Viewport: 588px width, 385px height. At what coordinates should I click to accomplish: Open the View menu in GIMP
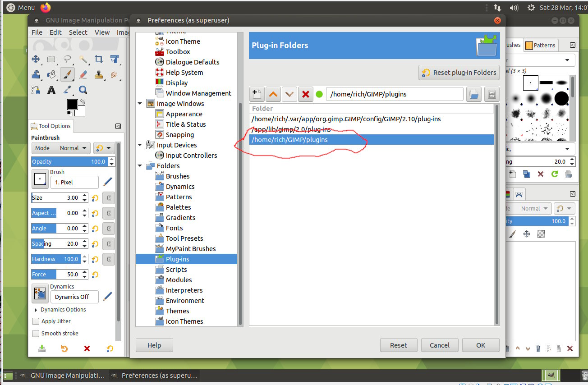coord(102,32)
